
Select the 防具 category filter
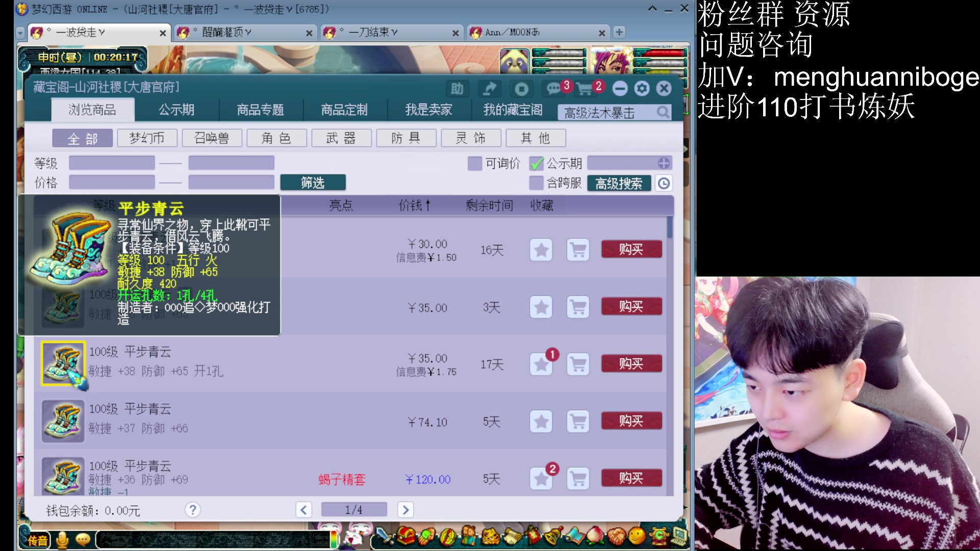pyautogui.click(x=406, y=138)
